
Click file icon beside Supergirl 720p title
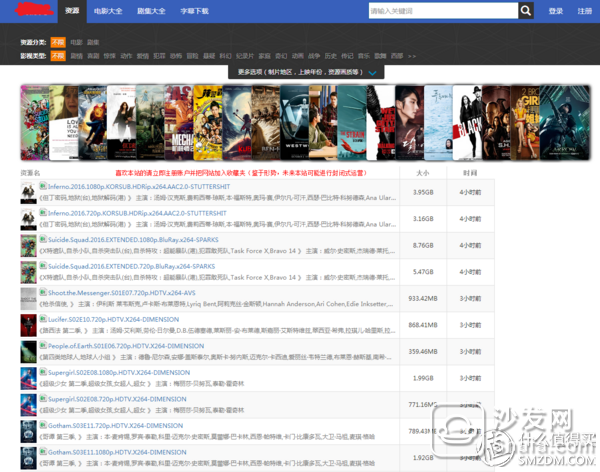pyautogui.click(x=43, y=398)
